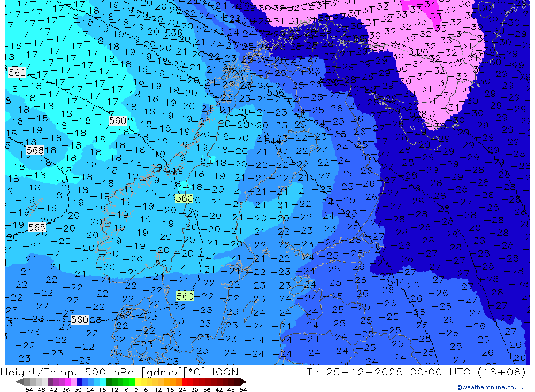Click the "528" contour label inside the pink area
Image resolution: width=535 pixels, height=392 pixels.
click(418, 114)
